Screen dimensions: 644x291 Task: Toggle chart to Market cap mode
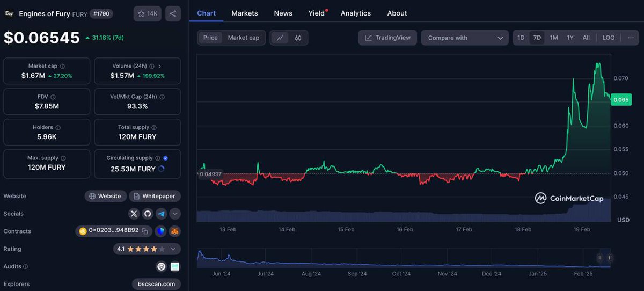(x=243, y=38)
